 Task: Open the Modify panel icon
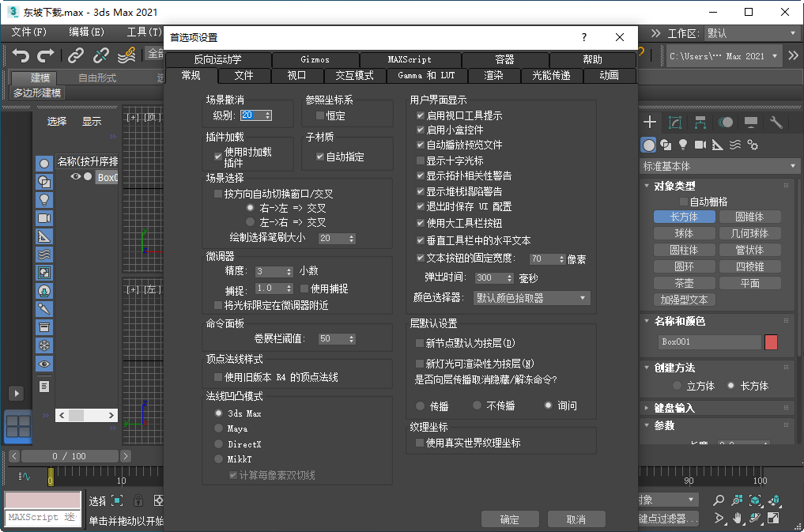[674, 122]
